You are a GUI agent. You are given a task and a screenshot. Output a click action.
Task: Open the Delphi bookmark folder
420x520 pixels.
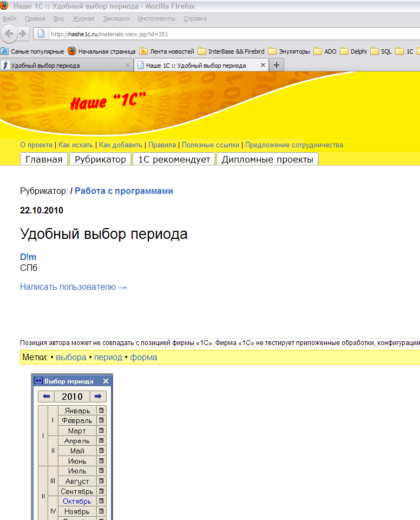353,51
